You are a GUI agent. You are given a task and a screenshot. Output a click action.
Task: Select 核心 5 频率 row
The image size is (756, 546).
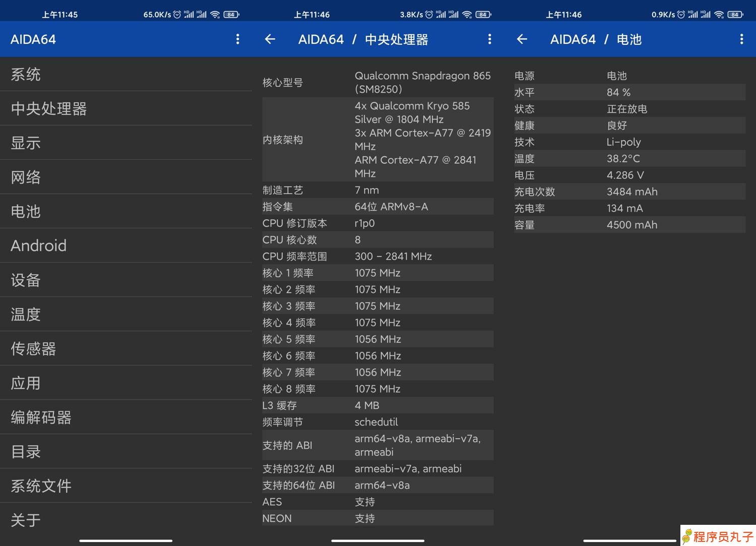[x=377, y=339]
